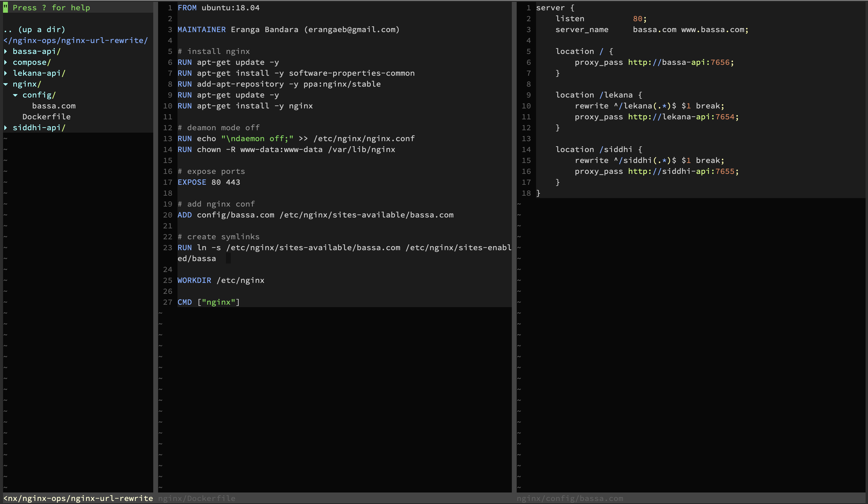The height and width of the screenshot is (504, 868).
Task: Click the bassa.com config file
Action: (53, 106)
